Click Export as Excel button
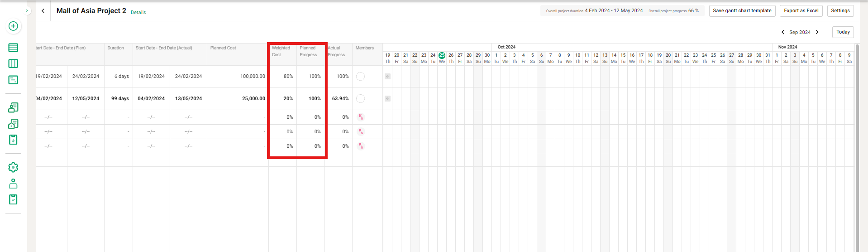 [801, 11]
